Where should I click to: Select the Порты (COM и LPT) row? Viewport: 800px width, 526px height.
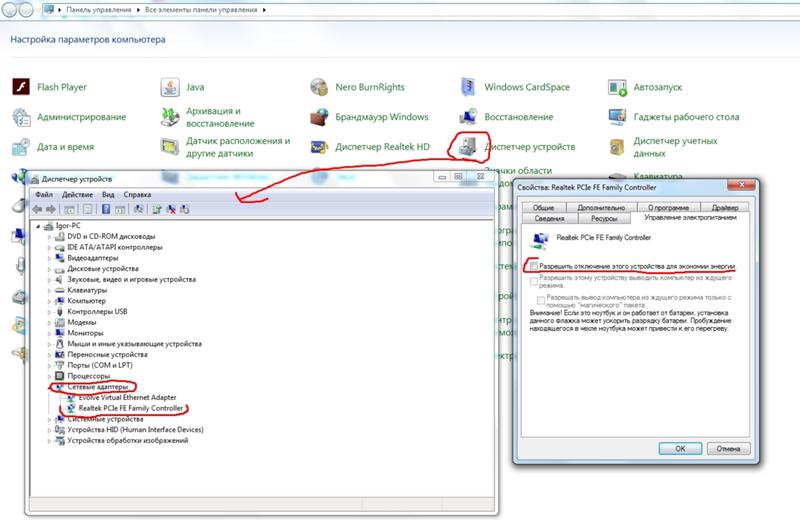[x=99, y=365]
